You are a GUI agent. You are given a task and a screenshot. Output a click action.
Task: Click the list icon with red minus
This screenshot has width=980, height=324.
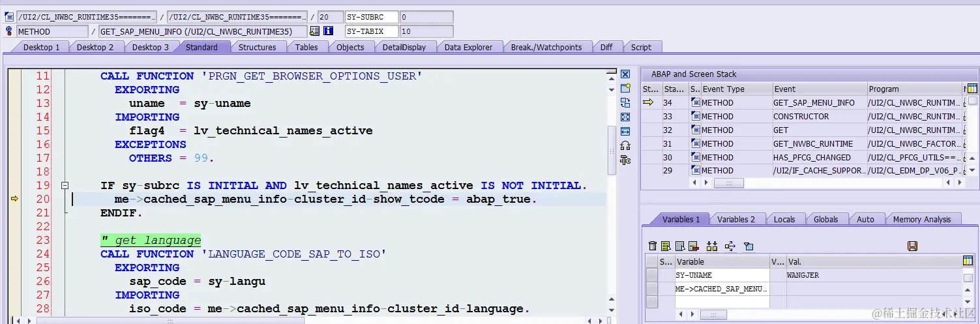click(x=694, y=246)
